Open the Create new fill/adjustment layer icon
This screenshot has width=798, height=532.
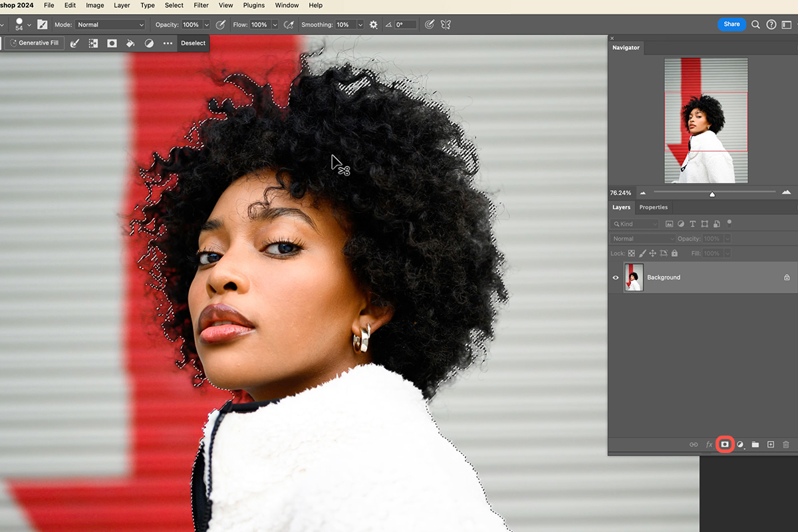tap(740, 444)
